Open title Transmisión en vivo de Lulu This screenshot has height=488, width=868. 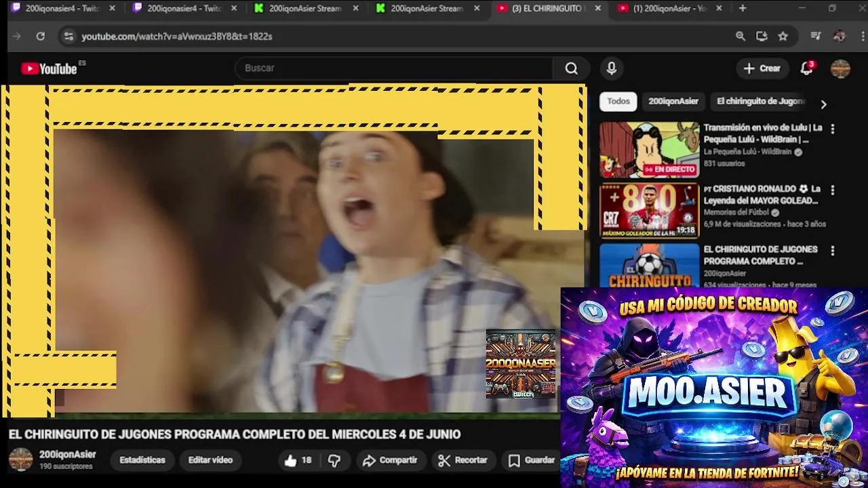763,134
